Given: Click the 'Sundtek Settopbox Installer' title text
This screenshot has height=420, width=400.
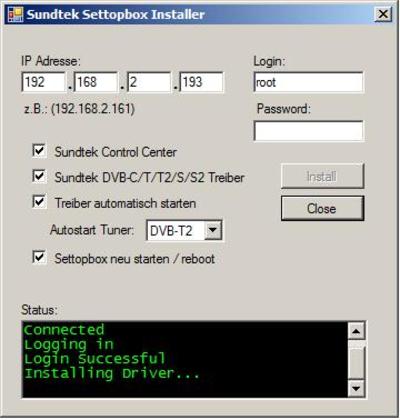Looking at the screenshot, I should (115, 15).
